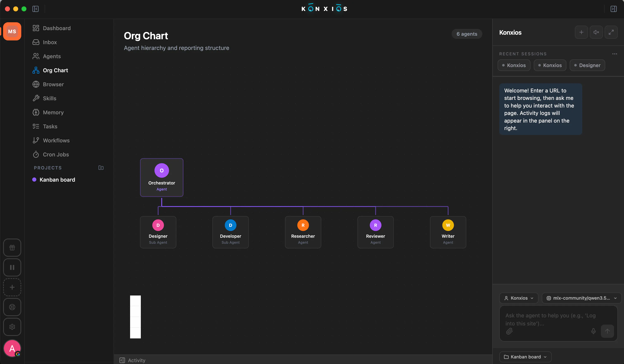Add a new project folder
The width and height of the screenshot is (624, 364).
(x=101, y=168)
